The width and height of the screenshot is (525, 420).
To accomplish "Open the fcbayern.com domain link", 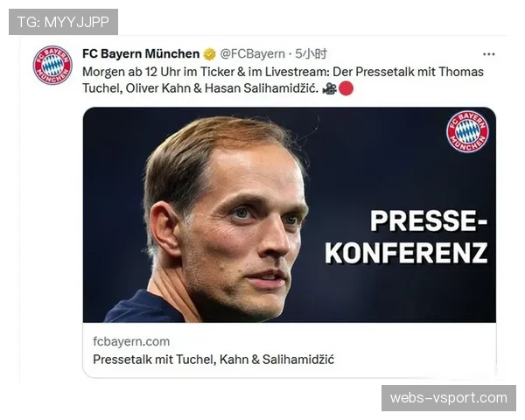I will click(131, 341).
